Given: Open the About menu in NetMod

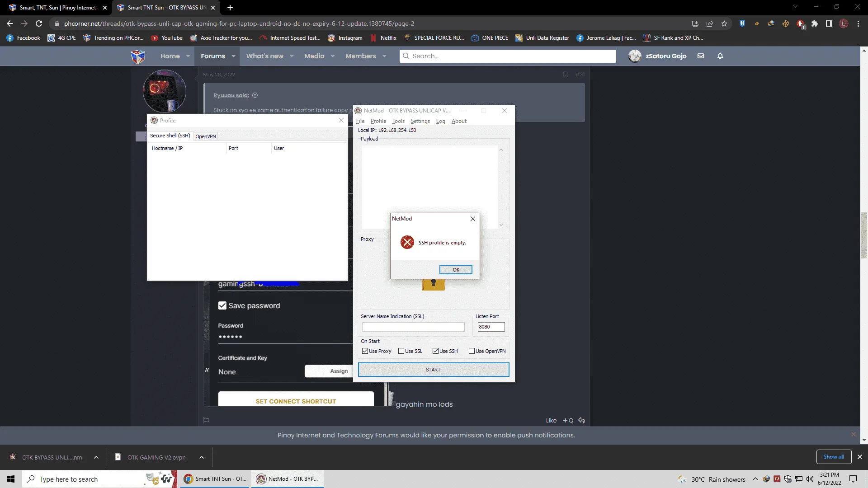Looking at the screenshot, I should pos(459,121).
